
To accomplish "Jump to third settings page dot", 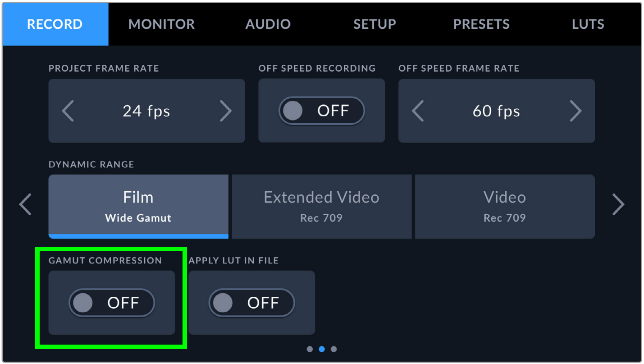I will [333, 349].
